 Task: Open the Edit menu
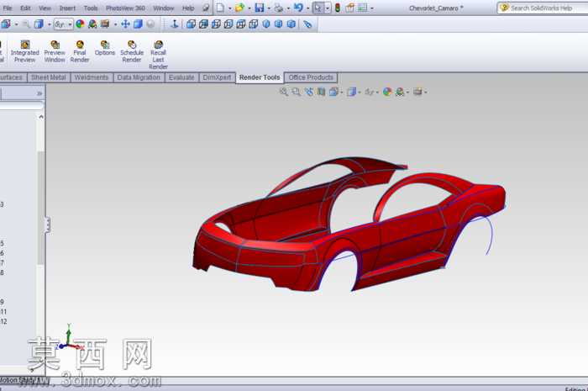[25, 8]
